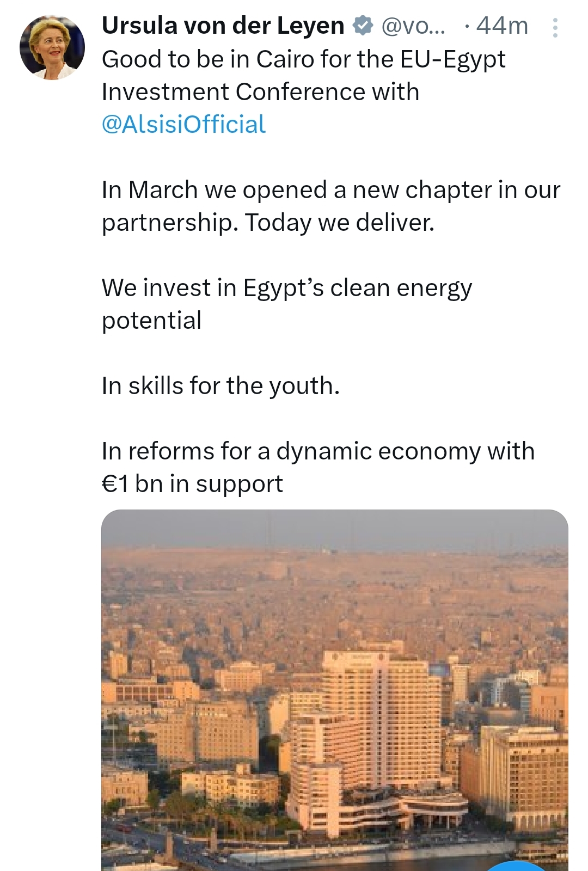Open Ursula von der Leyen's profile picture
Image resolution: width=588 pixels, height=871 pixels.
52,47
